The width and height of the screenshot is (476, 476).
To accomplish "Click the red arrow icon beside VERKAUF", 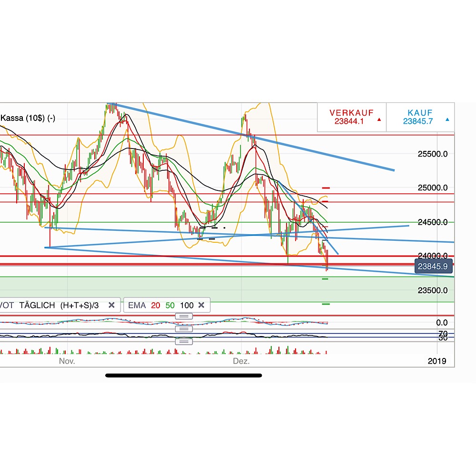I will pyautogui.click(x=378, y=119).
